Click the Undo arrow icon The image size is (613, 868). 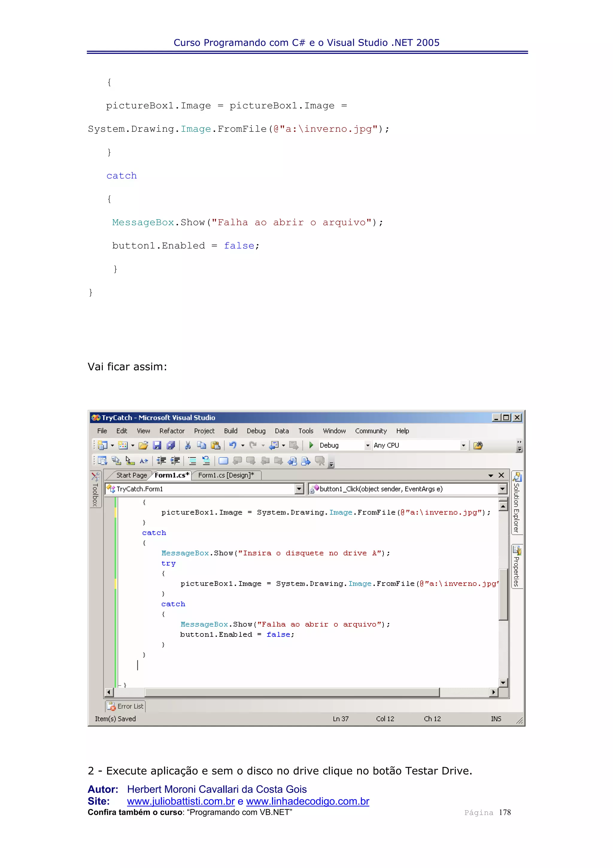click(233, 445)
